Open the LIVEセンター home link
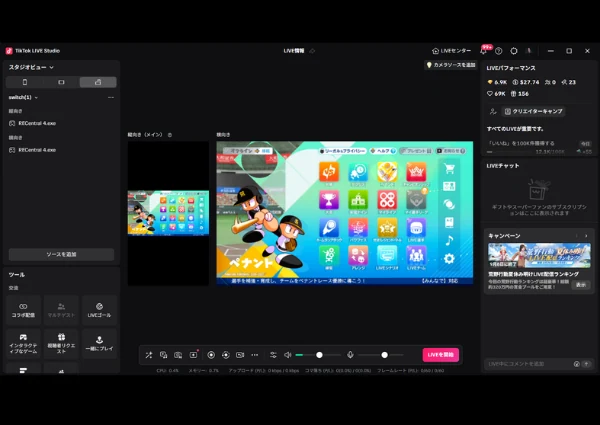The width and height of the screenshot is (600, 425). point(452,51)
